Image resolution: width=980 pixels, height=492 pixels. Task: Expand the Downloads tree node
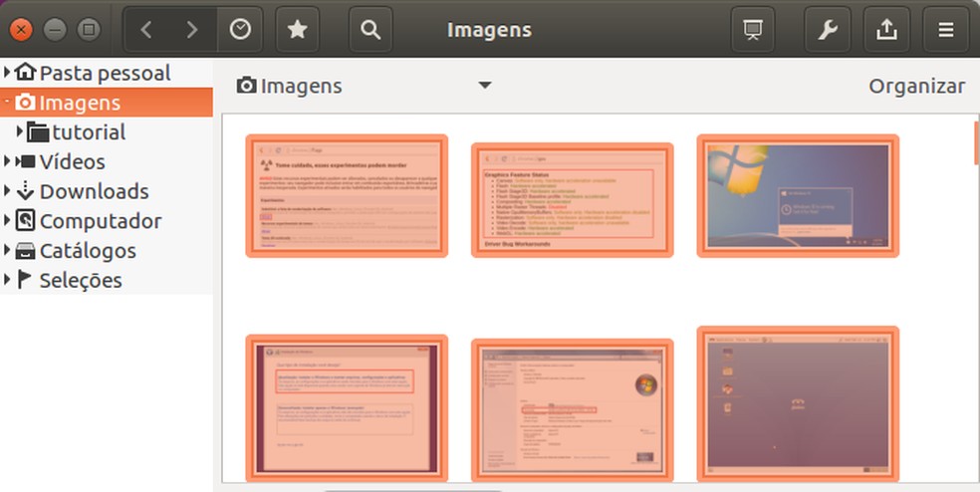8,191
